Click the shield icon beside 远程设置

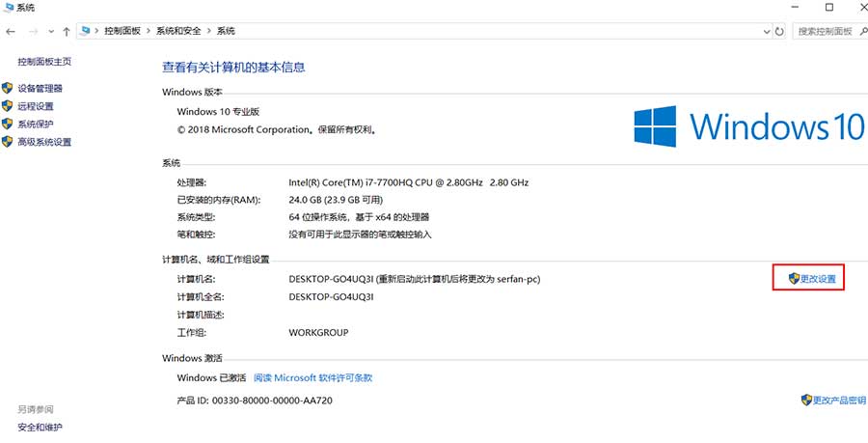point(7,106)
